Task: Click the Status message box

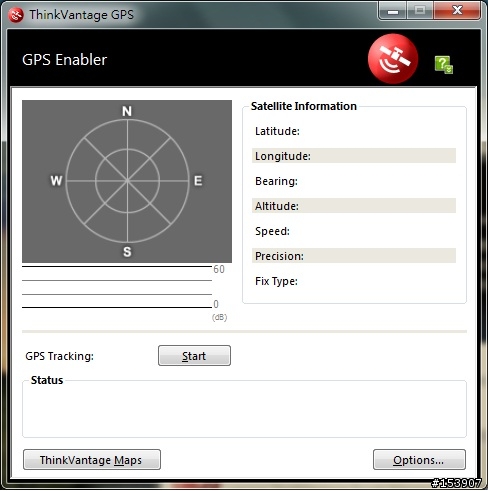Action: 244,409
